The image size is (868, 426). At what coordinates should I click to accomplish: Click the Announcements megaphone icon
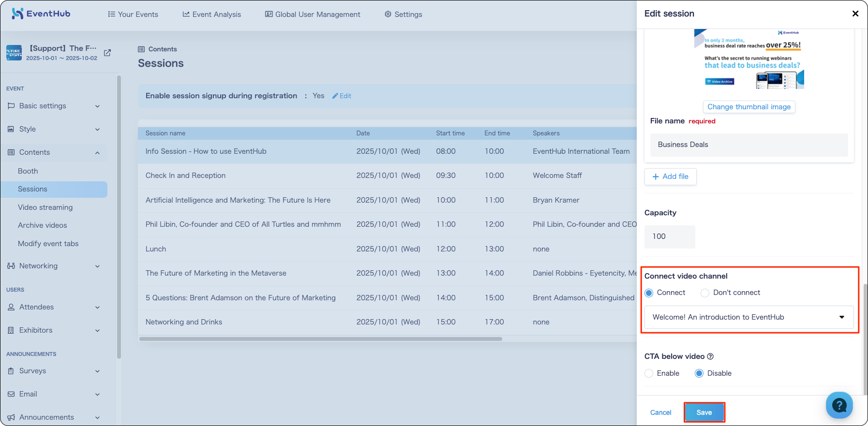click(x=11, y=417)
